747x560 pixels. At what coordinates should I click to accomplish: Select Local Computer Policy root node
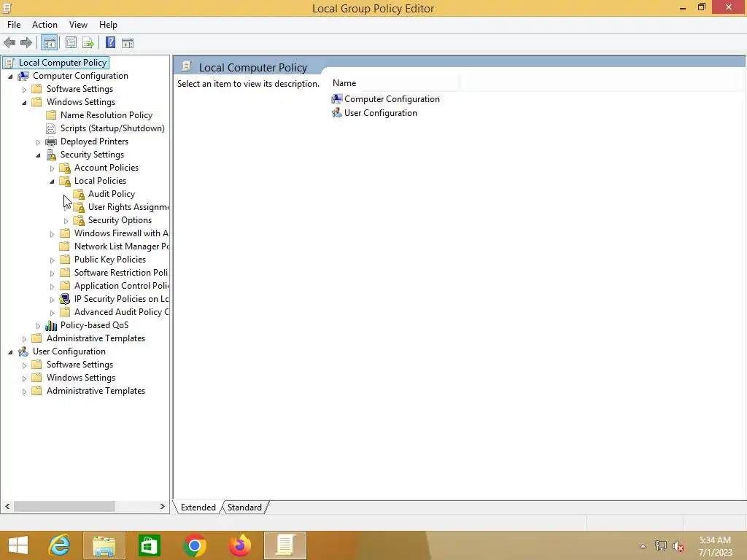tap(63, 63)
